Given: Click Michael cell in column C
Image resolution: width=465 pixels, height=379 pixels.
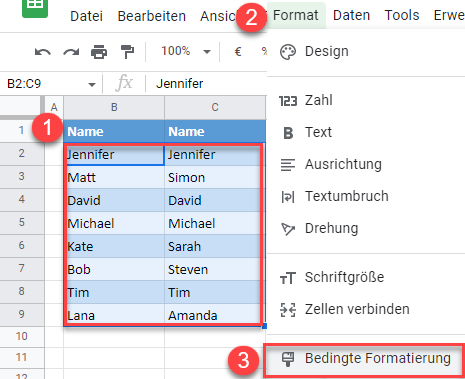Looking at the screenshot, I should click(x=215, y=223).
